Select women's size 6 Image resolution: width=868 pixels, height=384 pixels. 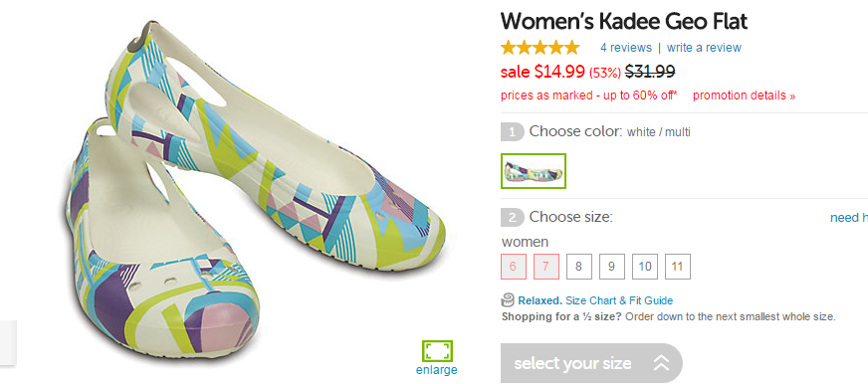(x=513, y=267)
